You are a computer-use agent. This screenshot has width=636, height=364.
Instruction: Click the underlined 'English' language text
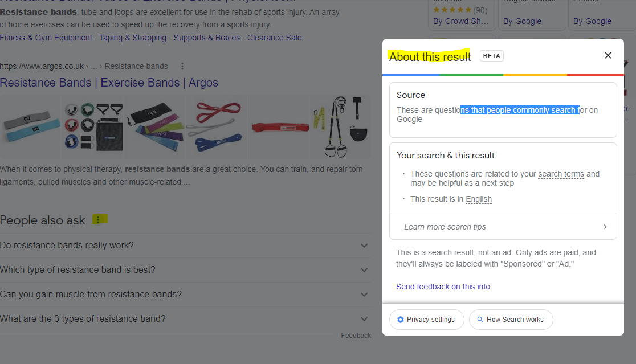[479, 199]
